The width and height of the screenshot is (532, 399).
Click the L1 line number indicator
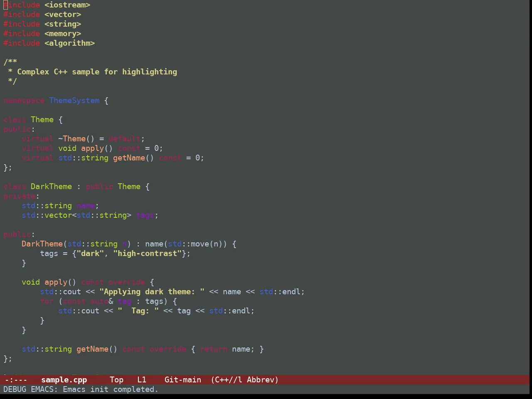(x=142, y=379)
